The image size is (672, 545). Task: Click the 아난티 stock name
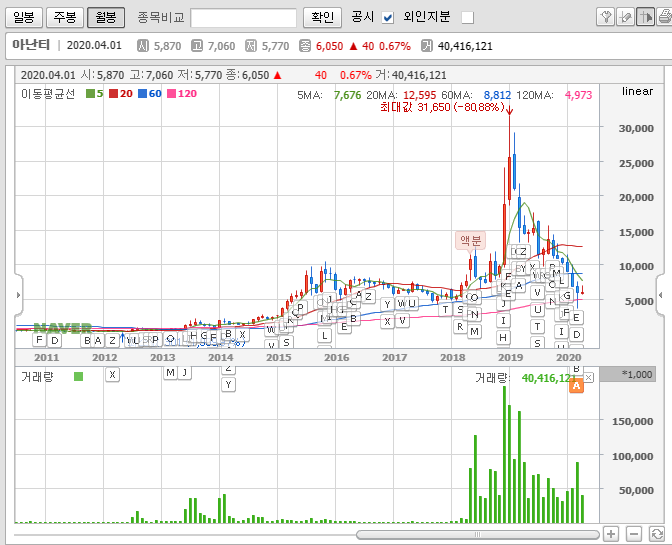31,45
